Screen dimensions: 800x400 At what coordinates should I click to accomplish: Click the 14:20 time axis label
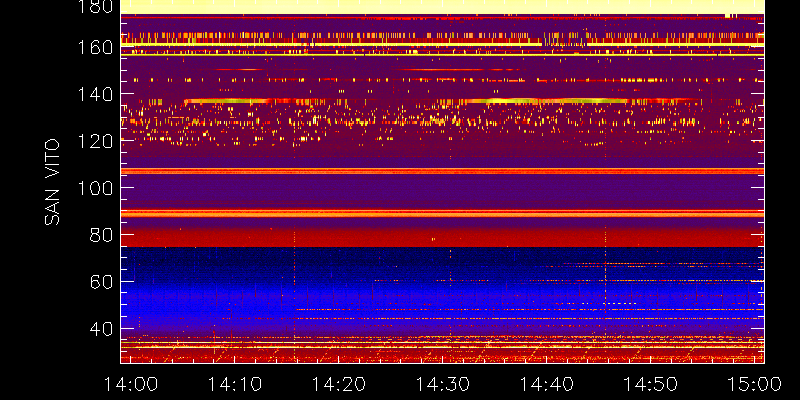339,384
